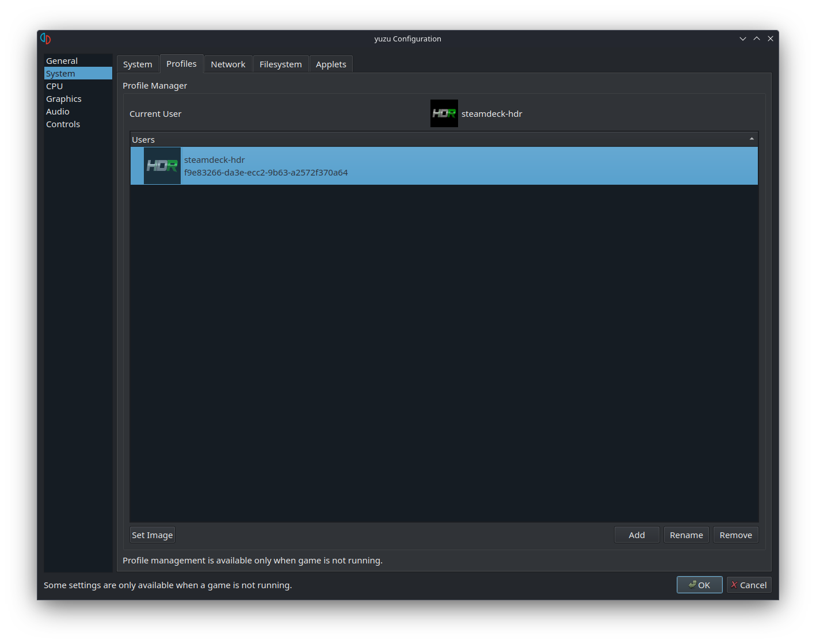This screenshot has width=816, height=644.
Task: Click the Users header sort arrow
Action: point(752,139)
